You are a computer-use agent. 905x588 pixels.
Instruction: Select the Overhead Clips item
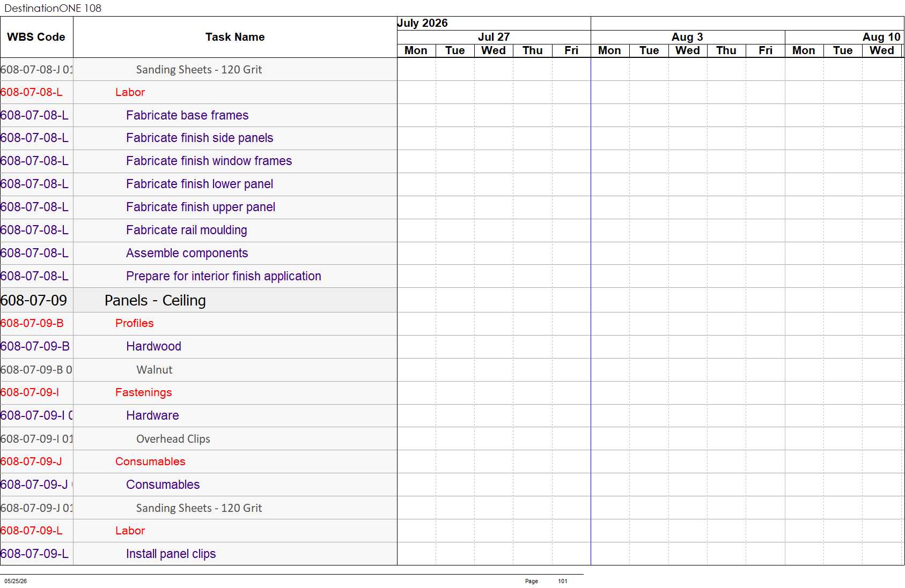(173, 439)
